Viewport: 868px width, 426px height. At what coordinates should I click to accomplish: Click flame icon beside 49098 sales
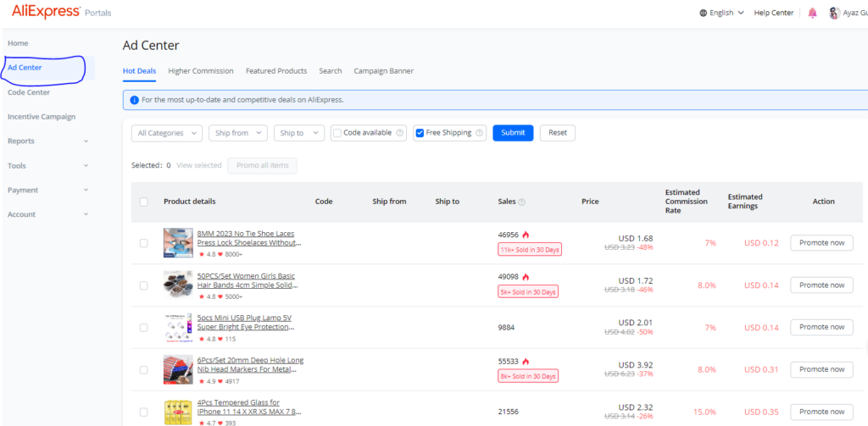(526, 277)
